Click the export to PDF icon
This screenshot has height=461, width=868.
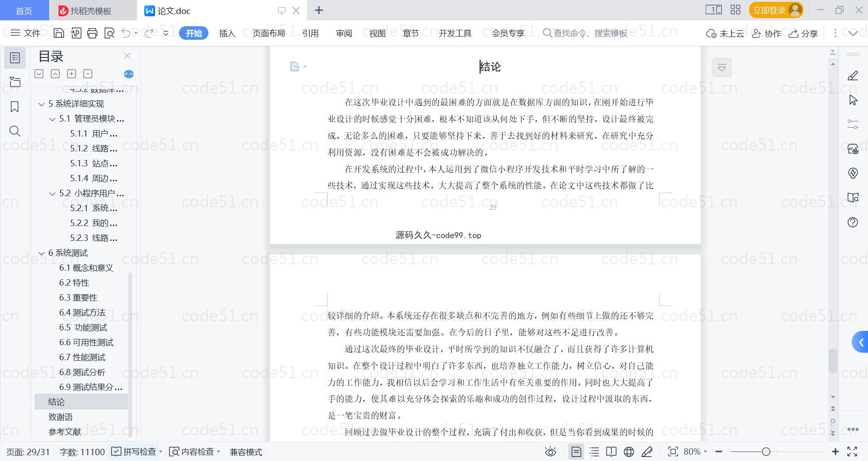coord(76,33)
